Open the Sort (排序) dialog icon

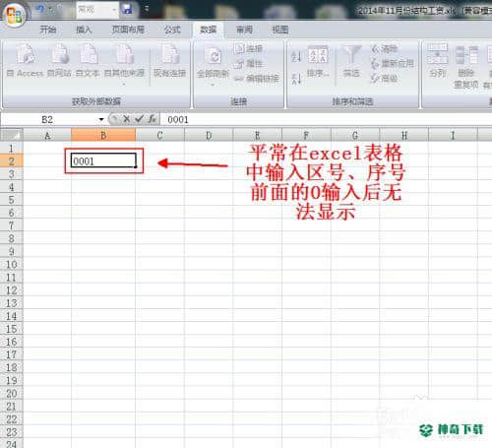[318, 55]
